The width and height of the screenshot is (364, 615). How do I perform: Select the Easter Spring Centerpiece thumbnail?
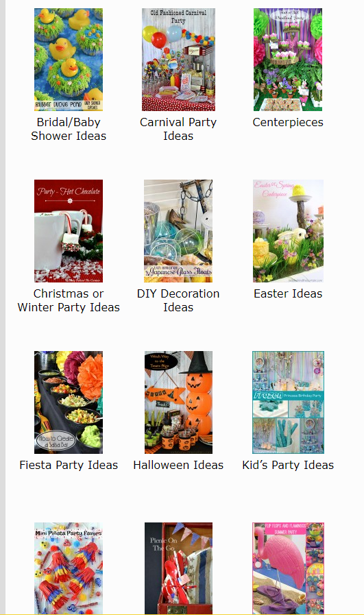pyautogui.click(x=289, y=231)
